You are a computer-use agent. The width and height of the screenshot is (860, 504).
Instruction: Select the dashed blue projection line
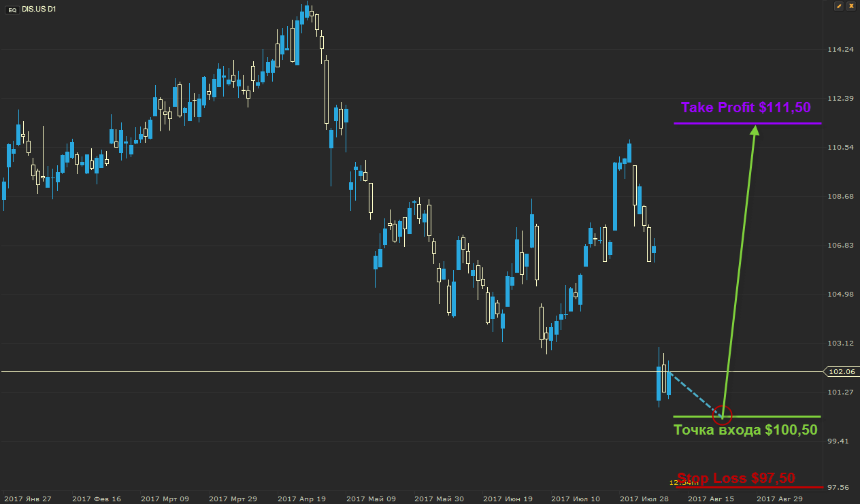[x=695, y=392]
